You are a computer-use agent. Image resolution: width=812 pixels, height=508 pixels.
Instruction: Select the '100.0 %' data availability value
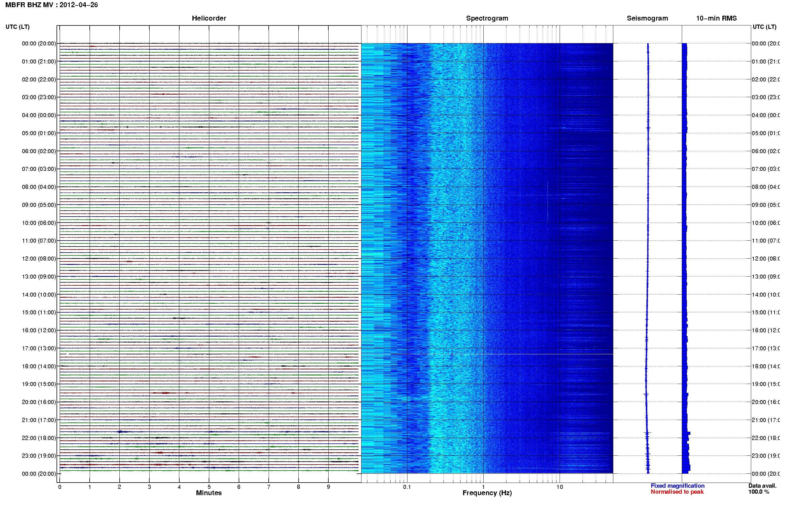(759, 492)
